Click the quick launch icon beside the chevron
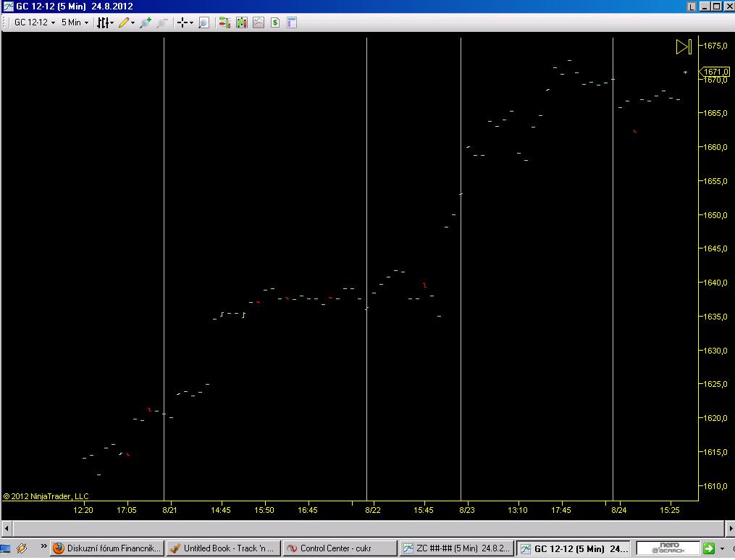 pos(22,548)
